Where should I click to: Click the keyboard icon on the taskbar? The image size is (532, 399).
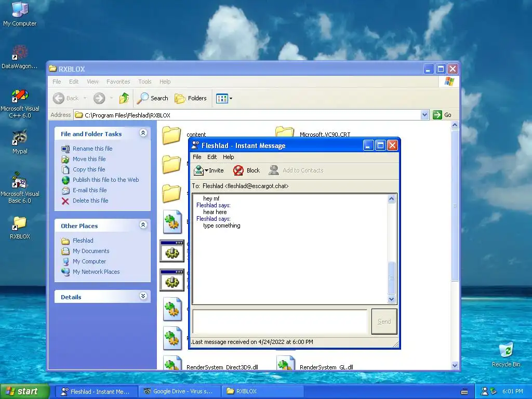point(464,392)
